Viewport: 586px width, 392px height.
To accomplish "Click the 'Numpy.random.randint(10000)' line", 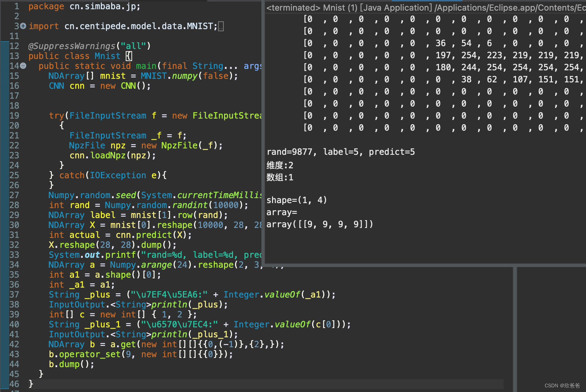I will [x=149, y=205].
